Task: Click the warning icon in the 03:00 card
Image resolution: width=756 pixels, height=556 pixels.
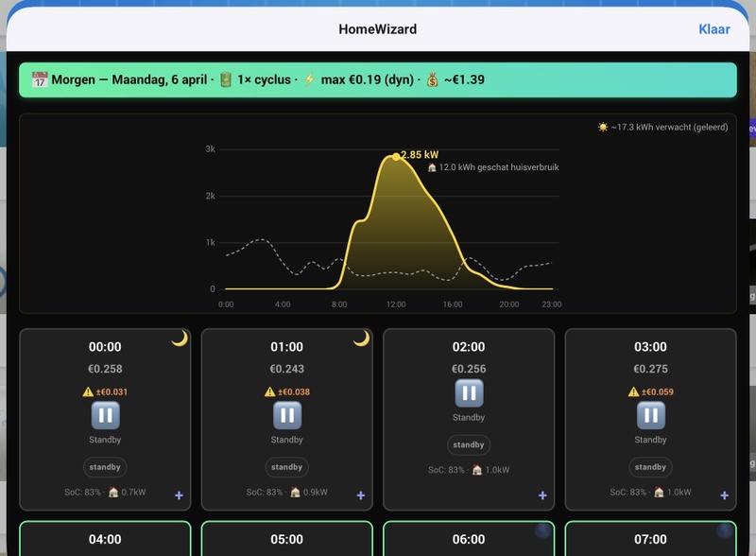Action: pyautogui.click(x=633, y=391)
